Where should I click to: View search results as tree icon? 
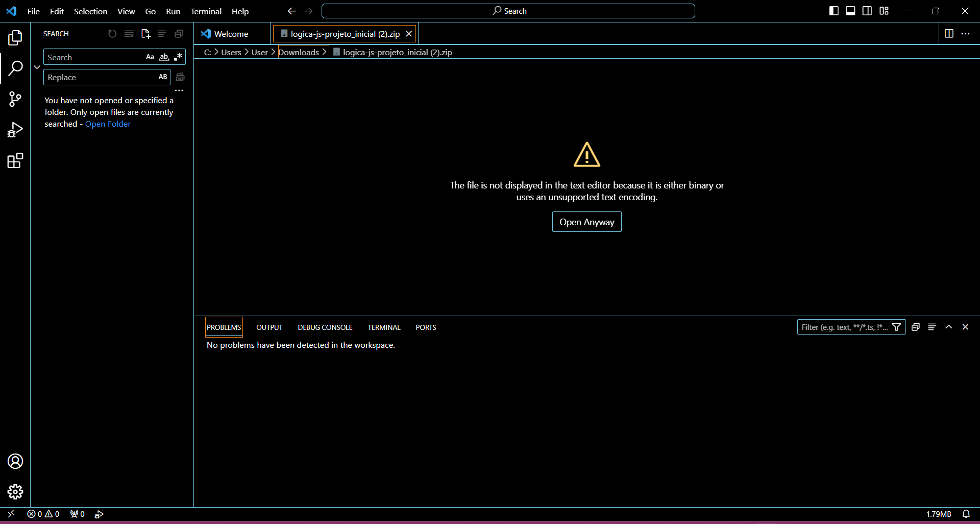(162, 34)
